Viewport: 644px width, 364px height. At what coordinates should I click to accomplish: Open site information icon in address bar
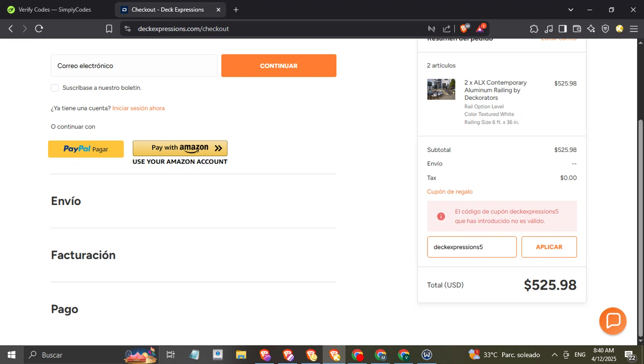pyautogui.click(x=128, y=29)
